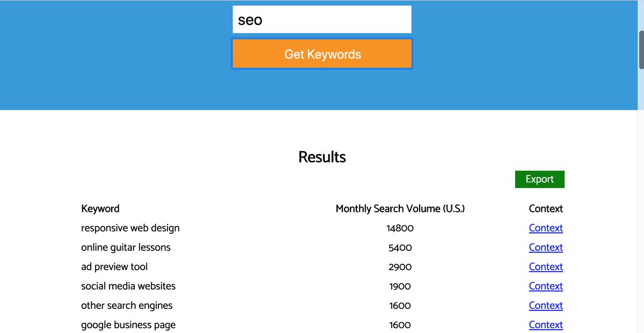Open Context link for online guitar lessons
This screenshot has height=333, width=644.
tap(545, 247)
